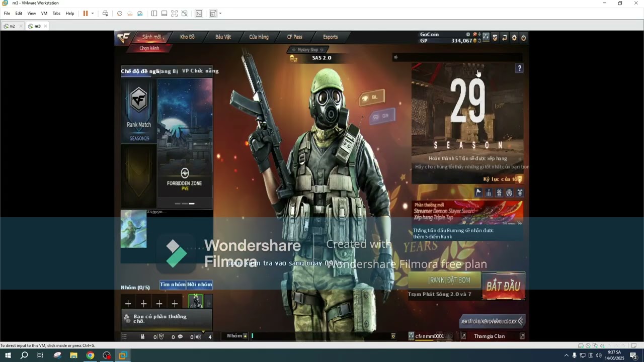Screen dimensions: 644x362
Task: Open the VM menu
Action: click(x=44, y=14)
